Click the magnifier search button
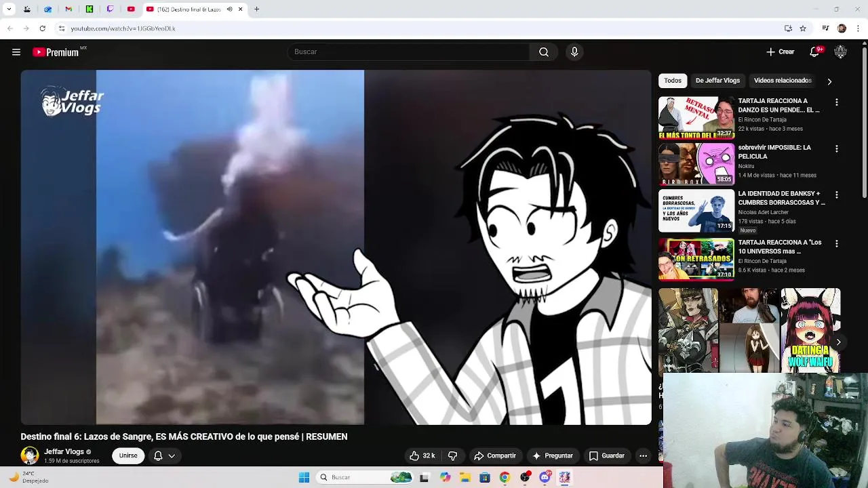Screen dimensions: 868x488 544,52
